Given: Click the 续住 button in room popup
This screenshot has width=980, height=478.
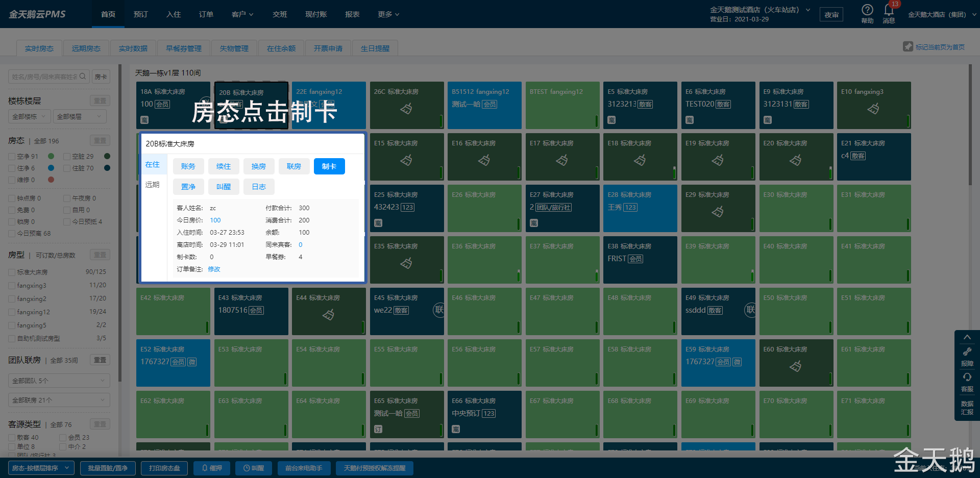Looking at the screenshot, I should coord(224,166).
